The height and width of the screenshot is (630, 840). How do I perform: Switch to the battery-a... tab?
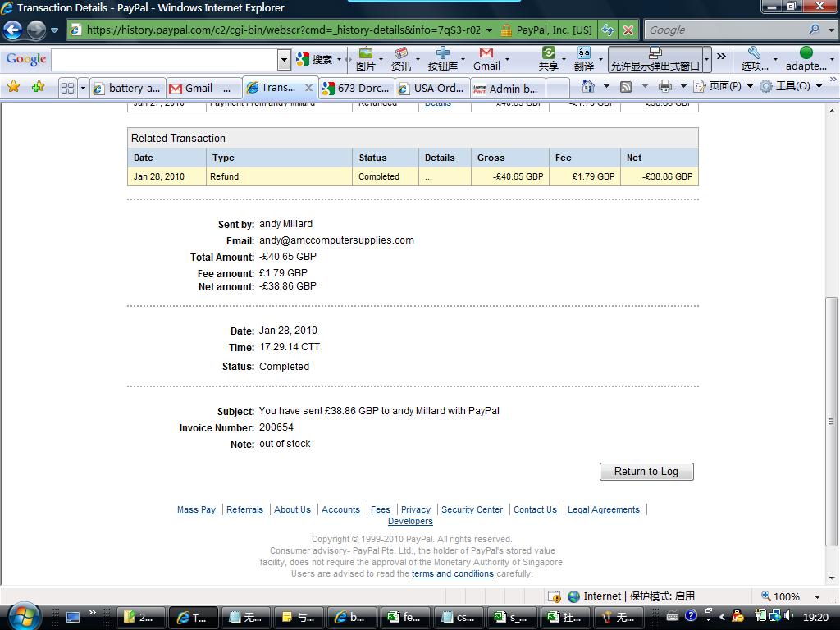click(x=128, y=89)
